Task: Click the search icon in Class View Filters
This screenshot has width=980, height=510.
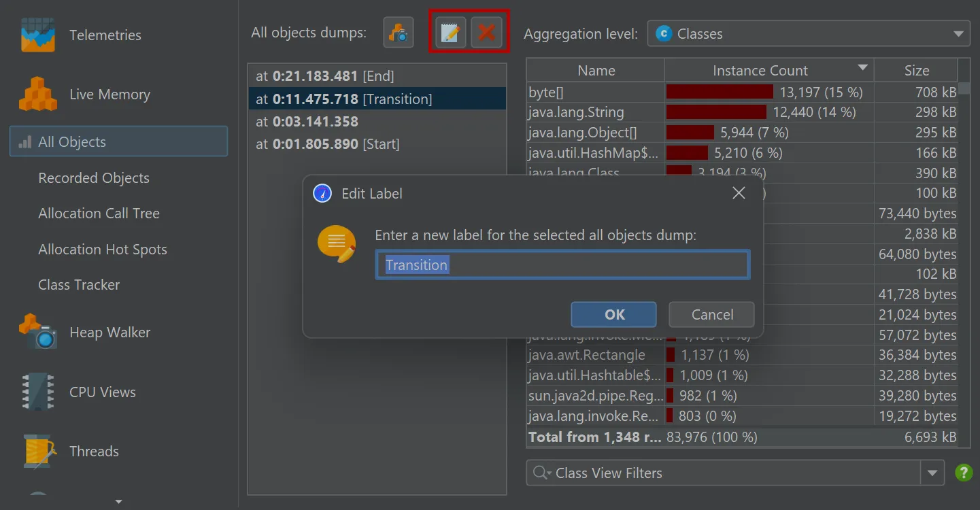Action: tap(542, 473)
